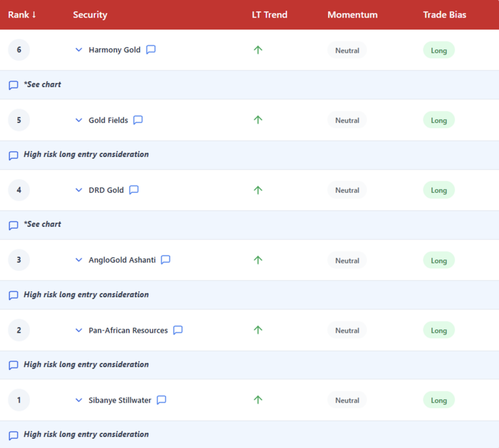Click the *See chart note under Harmony Gold
499x448 pixels.
[42, 84]
